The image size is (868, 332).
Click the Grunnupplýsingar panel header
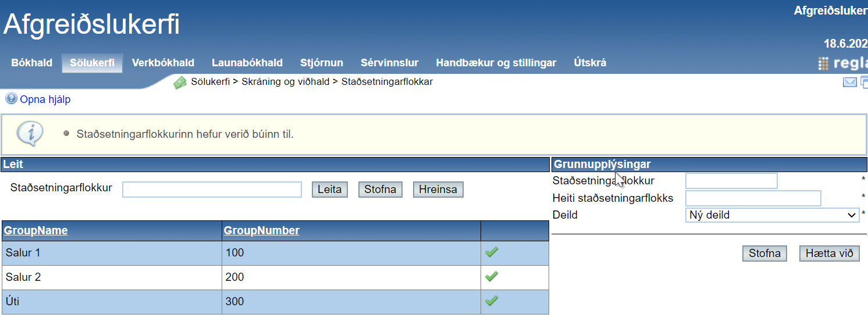coord(709,165)
